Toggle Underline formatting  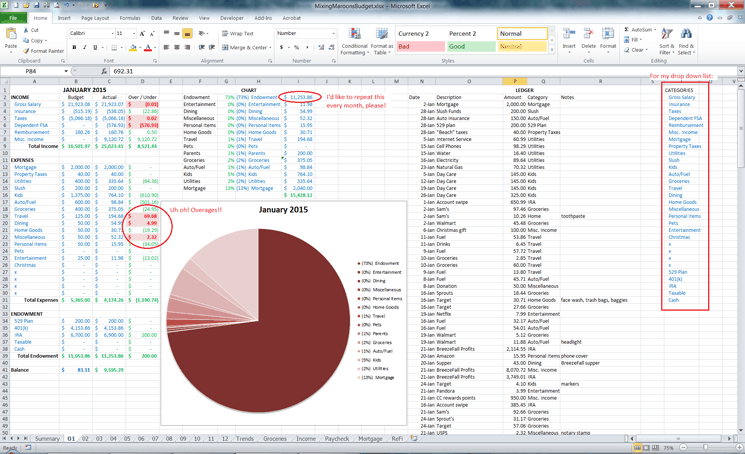tap(95, 47)
